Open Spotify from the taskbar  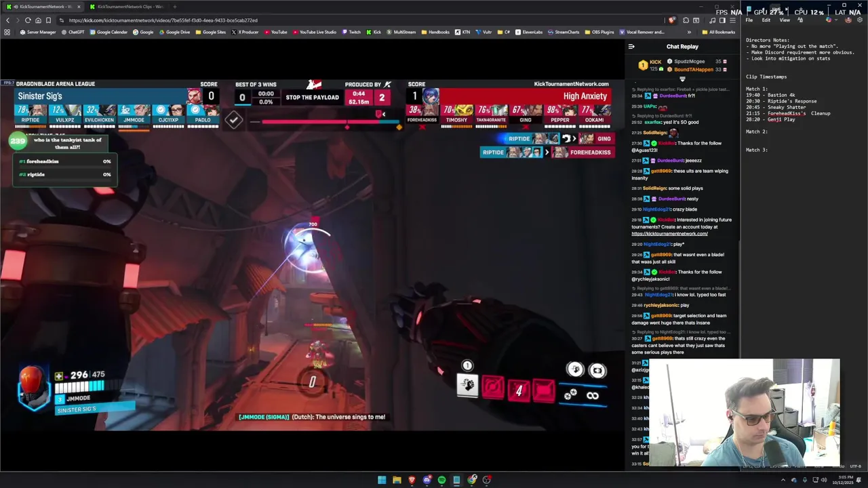pos(441,480)
